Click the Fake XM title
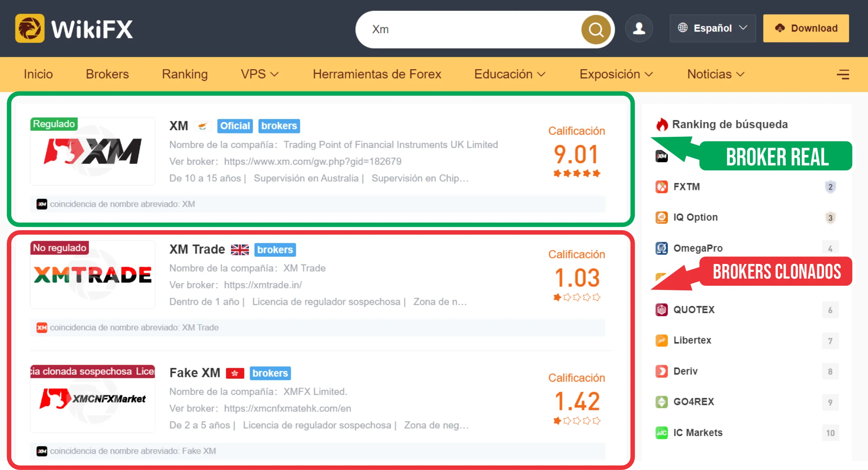 [x=195, y=373]
